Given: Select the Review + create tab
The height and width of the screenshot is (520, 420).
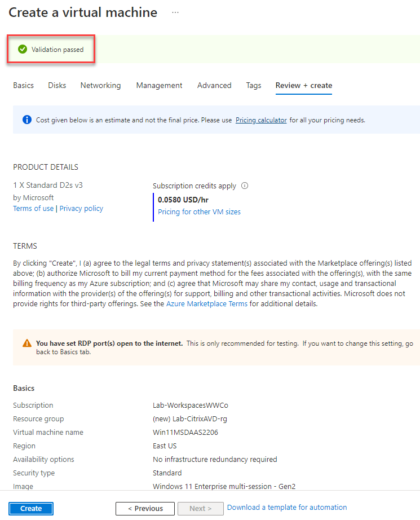Looking at the screenshot, I should tap(304, 85).
